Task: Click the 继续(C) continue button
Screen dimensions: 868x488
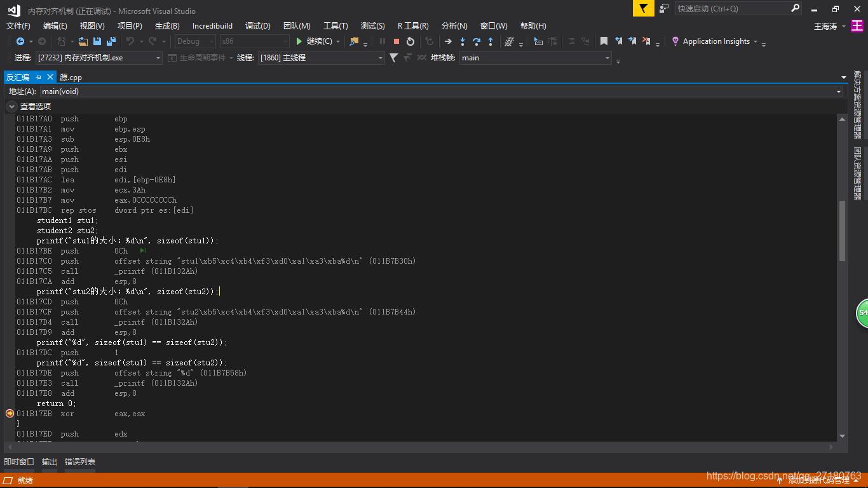Action: pos(314,41)
